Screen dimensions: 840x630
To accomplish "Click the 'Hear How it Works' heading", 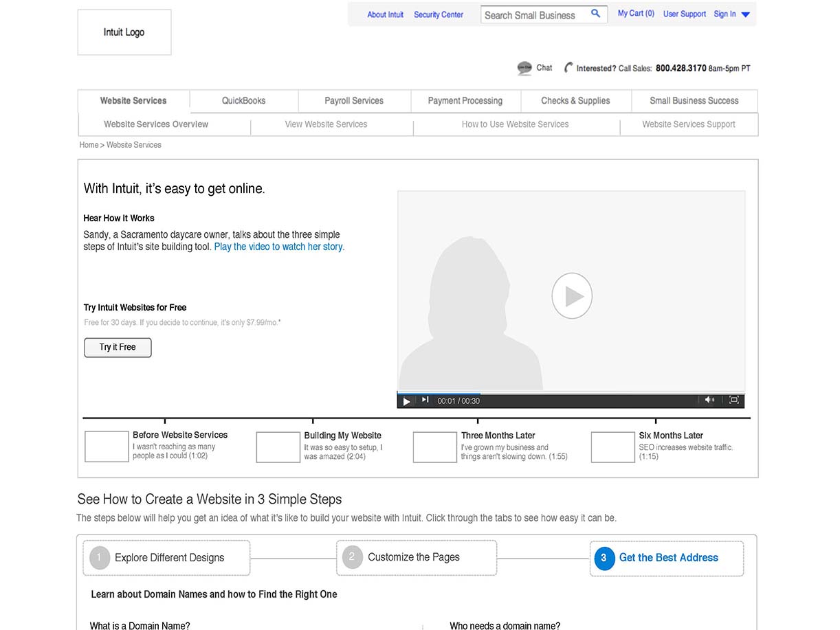I will point(119,218).
